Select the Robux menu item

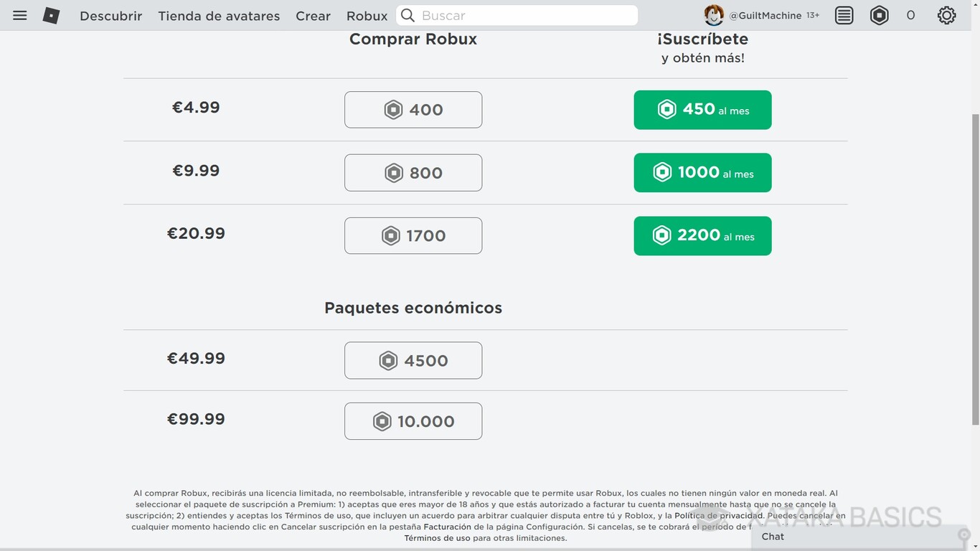coord(367,15)
